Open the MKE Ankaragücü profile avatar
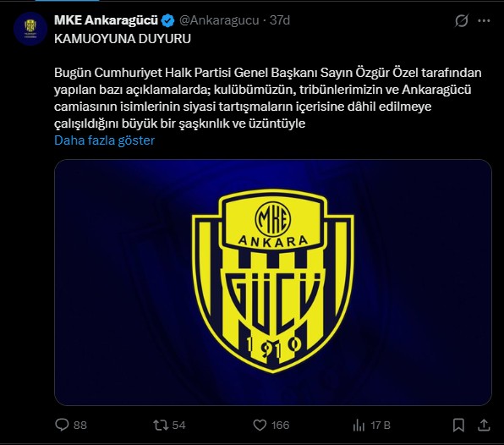 tap(30, 29)
